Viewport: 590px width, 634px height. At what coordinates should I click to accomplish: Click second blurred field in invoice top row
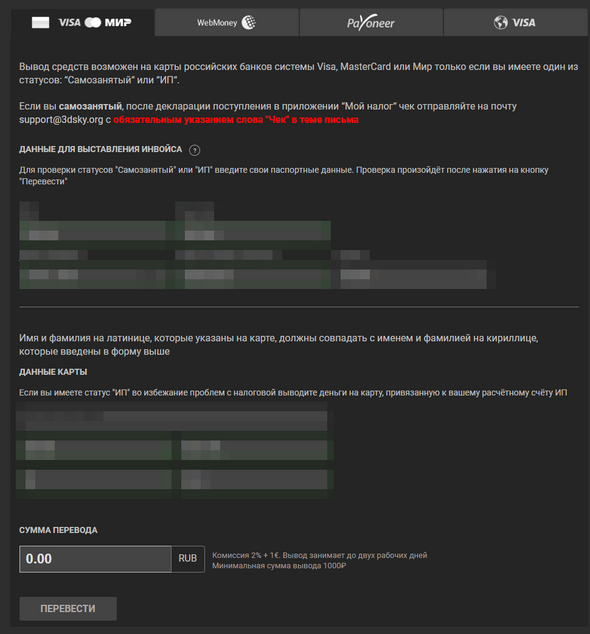pyautogui.click(x=253, y=235)
